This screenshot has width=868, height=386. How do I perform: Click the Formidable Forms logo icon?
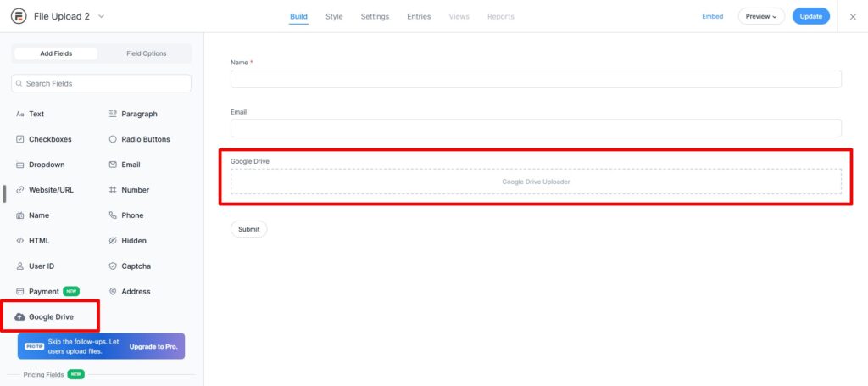[x=19, y=16]
